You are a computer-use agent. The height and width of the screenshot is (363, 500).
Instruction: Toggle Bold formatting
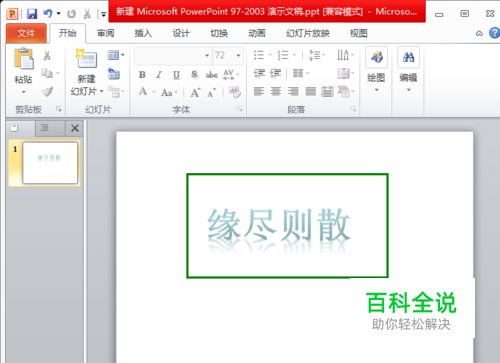click(142, 75)
